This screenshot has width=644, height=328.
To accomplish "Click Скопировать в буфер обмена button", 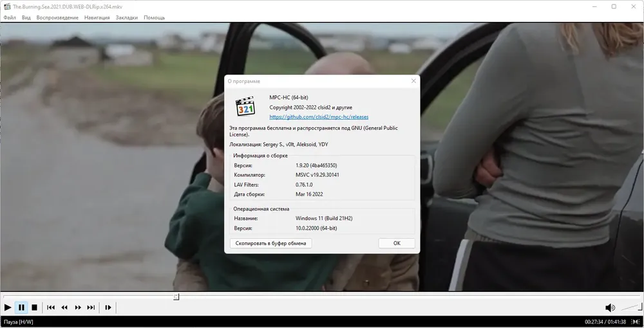I will click(270, 243).
